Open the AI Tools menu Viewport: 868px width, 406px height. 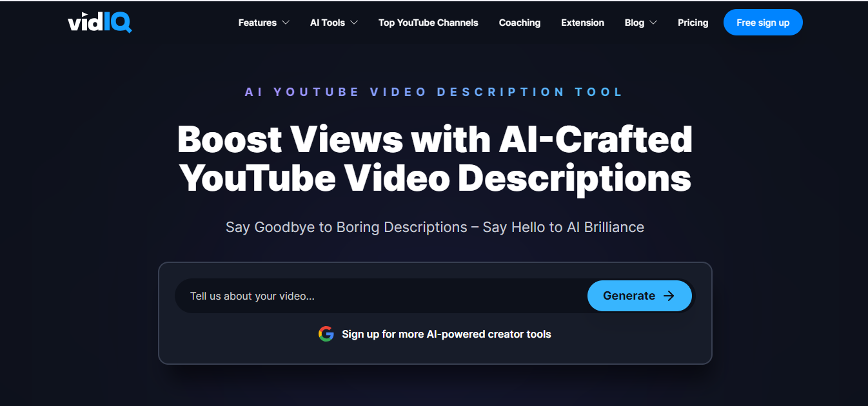click(x=334, y=23)
